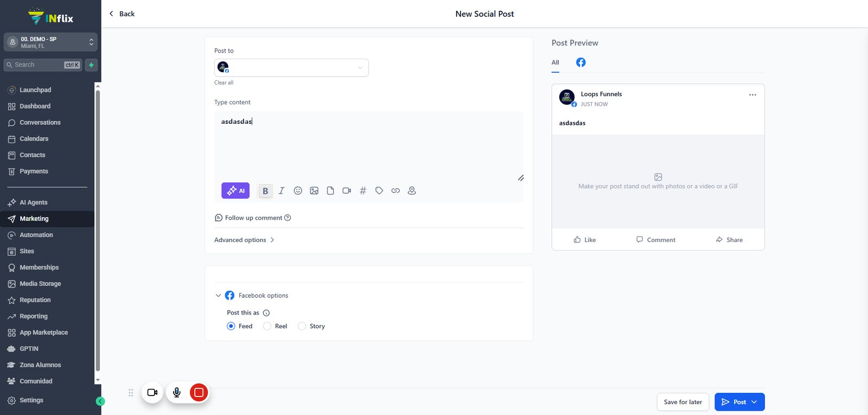Select the Feed radio option

(x=231, y=326)
